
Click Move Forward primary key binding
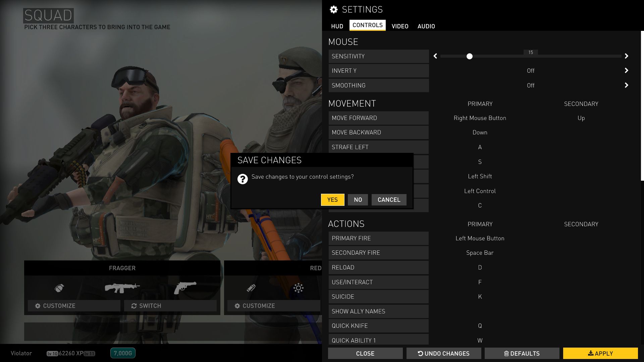[x=480, y=118]
